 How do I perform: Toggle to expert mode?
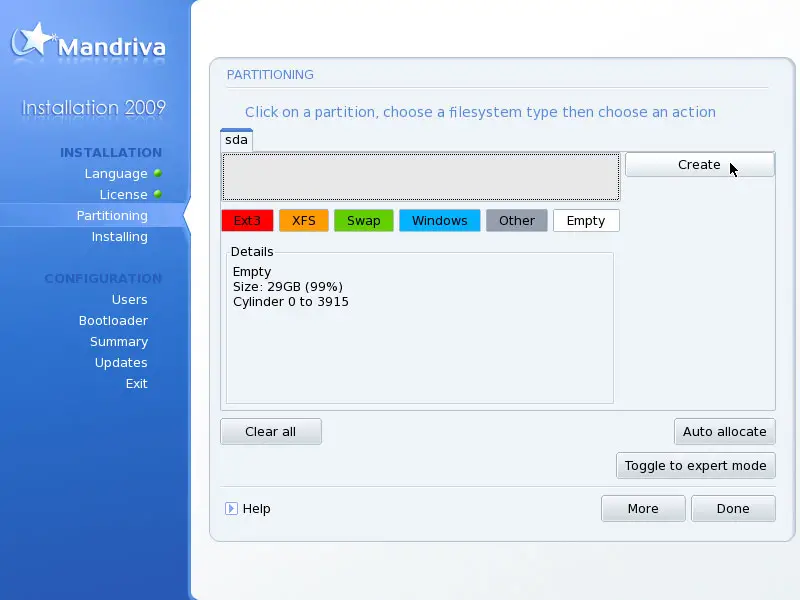[696, 465]
